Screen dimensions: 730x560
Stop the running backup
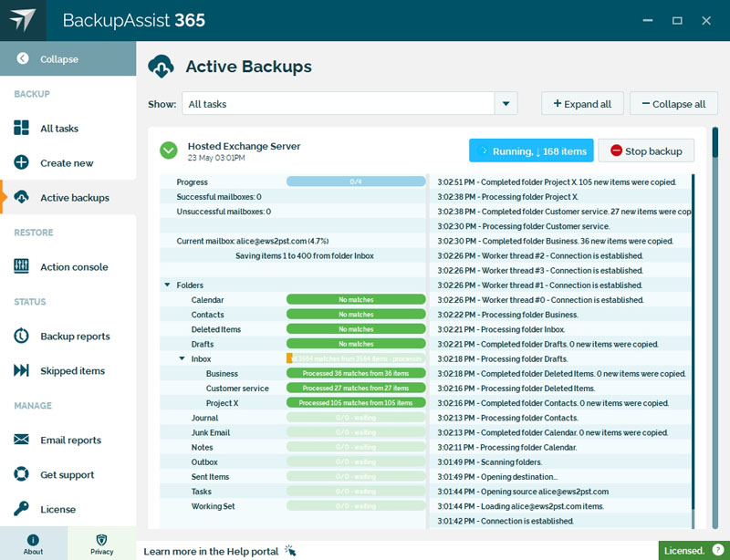coord(646,150)
